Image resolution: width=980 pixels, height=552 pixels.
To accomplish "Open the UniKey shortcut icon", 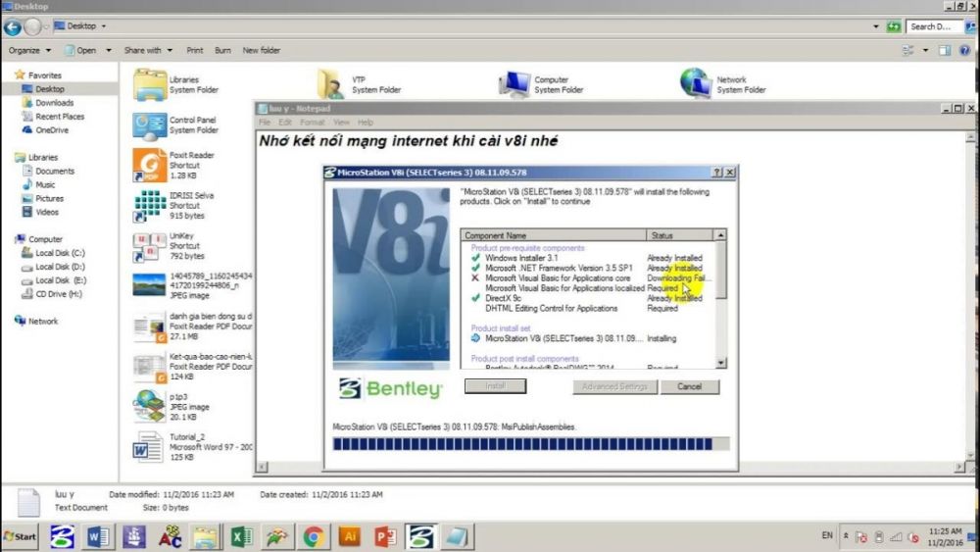I will [150, 245].
